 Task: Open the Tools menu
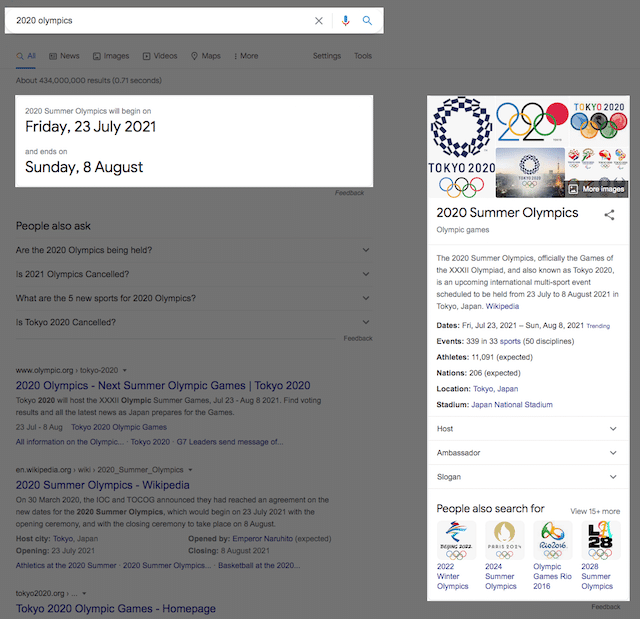tap(363, 56)
